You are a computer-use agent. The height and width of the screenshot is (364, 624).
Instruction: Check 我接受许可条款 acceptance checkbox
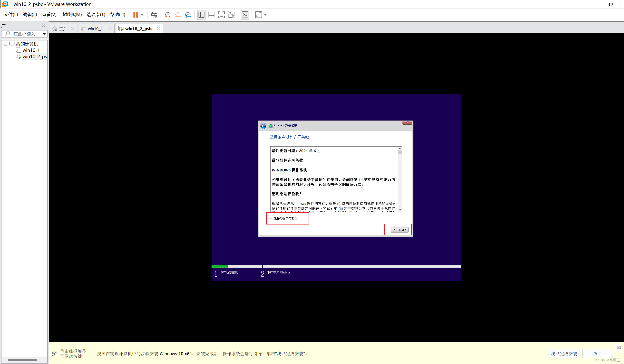pyautogui.click(x=272, y=218)
